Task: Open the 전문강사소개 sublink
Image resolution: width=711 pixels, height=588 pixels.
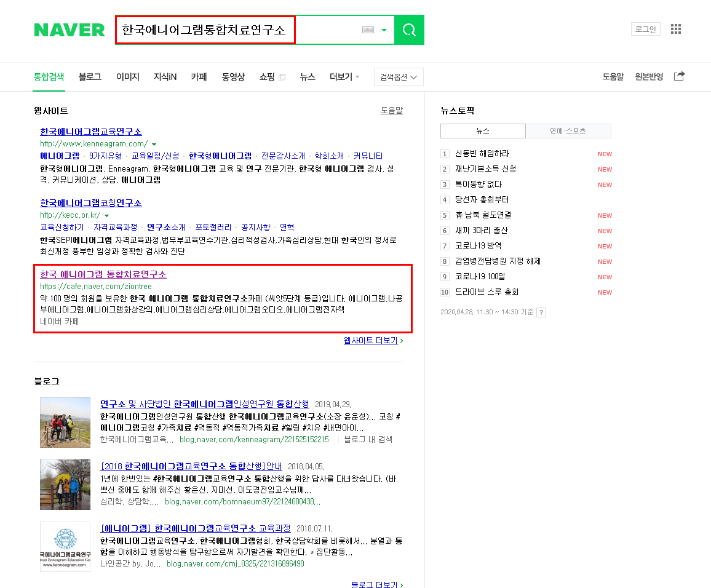Action: pyautogui.click(x=283, y=156)
